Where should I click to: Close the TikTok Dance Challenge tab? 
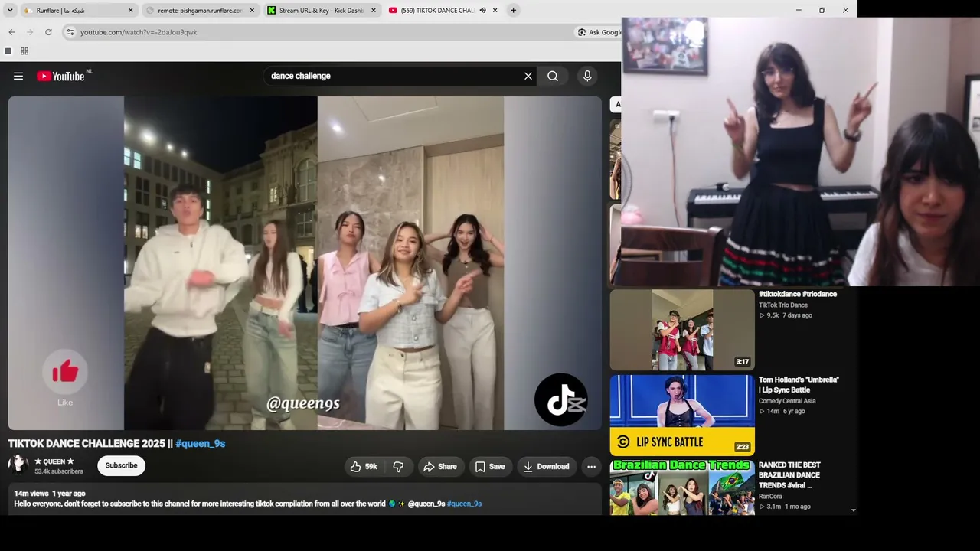pyautogui.click(x=495, y=10)
